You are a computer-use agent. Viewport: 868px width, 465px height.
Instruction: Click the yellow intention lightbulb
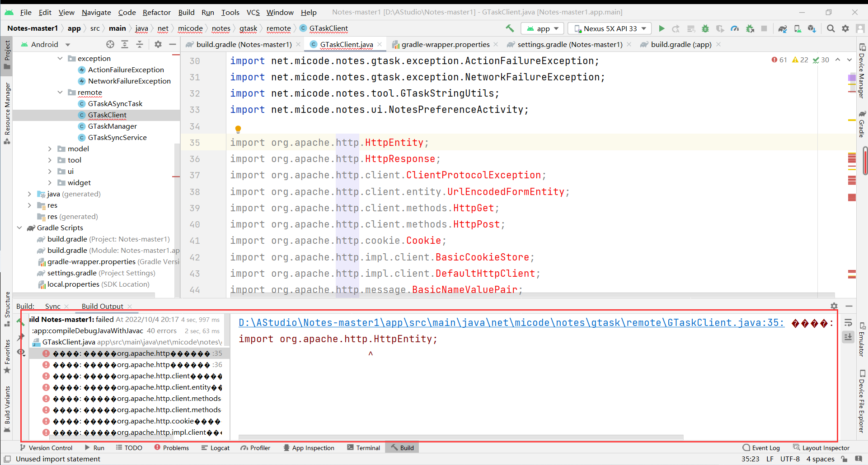pos(238,130)
